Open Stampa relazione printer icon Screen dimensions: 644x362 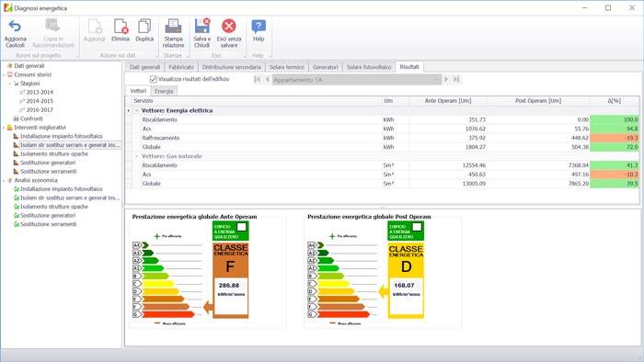click(x=173, y=27)
